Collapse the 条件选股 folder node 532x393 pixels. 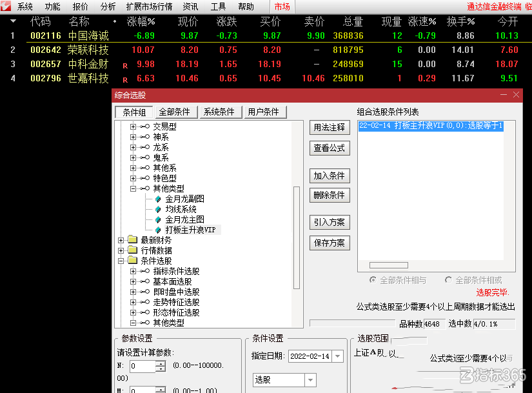click(121, 261)
